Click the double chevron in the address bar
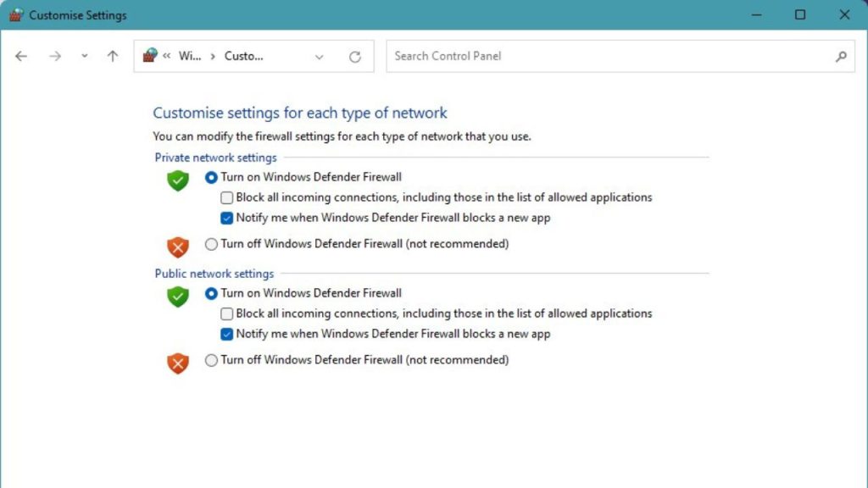Screen dimensions: 868x488 click(167, 56)
